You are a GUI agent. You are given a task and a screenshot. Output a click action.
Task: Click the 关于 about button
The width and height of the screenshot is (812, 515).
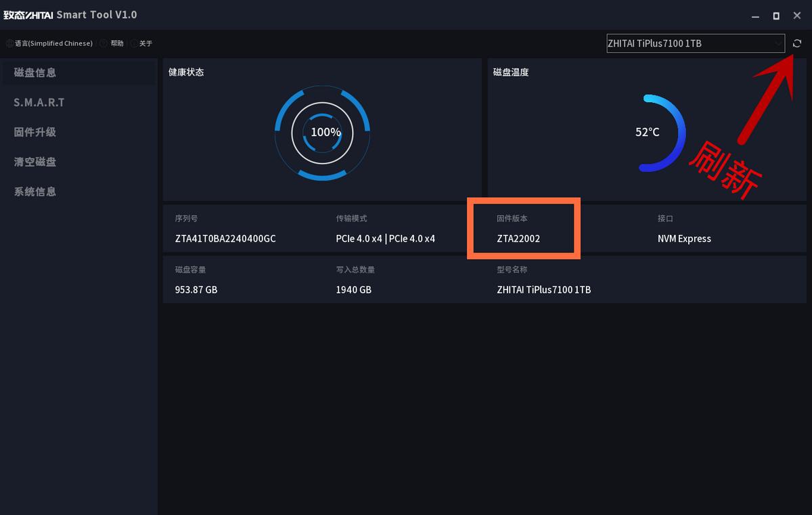coord(146,43)
